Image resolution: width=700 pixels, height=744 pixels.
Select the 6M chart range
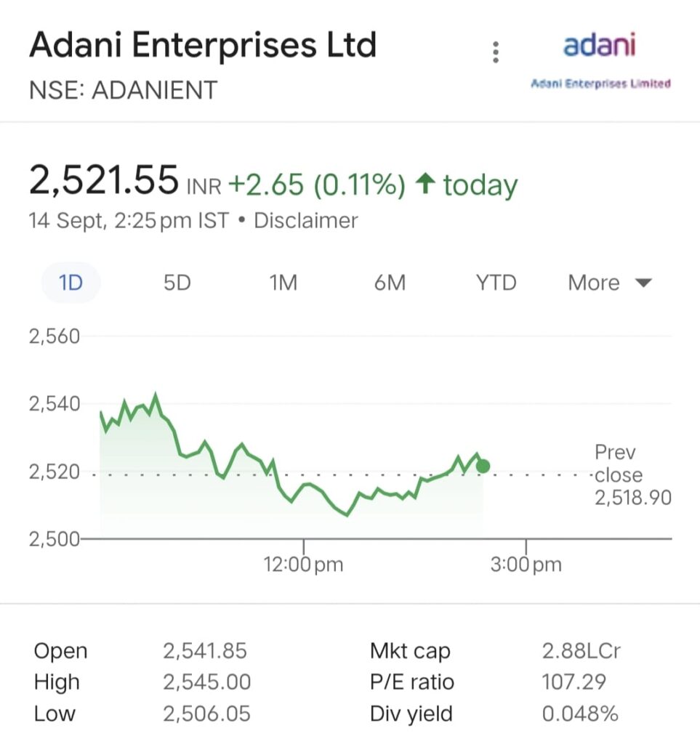coord(390,283)
